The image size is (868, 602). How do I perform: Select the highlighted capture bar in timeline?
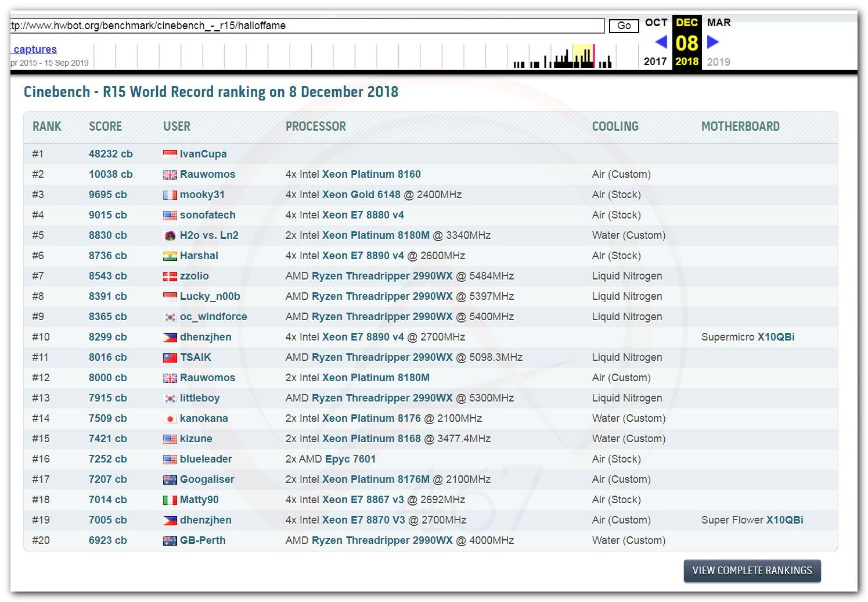(583, 56)
